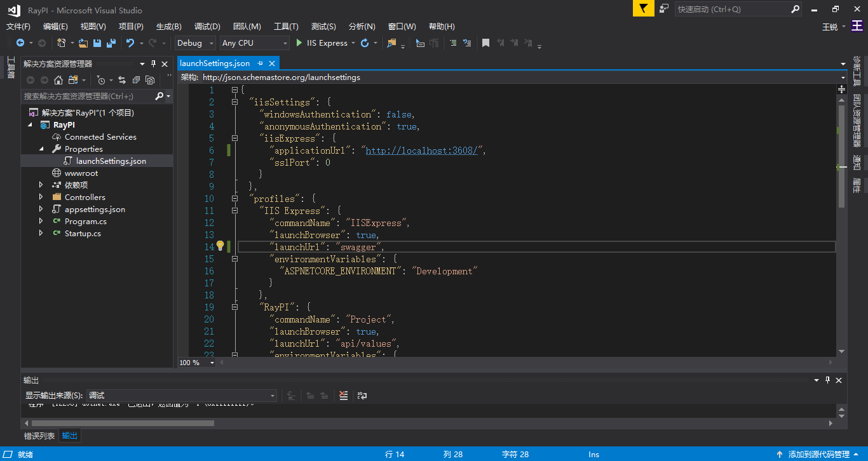Toggle word wrap in Output panel
This screenshot has width=868, height=461.
[x=362, y=396]
